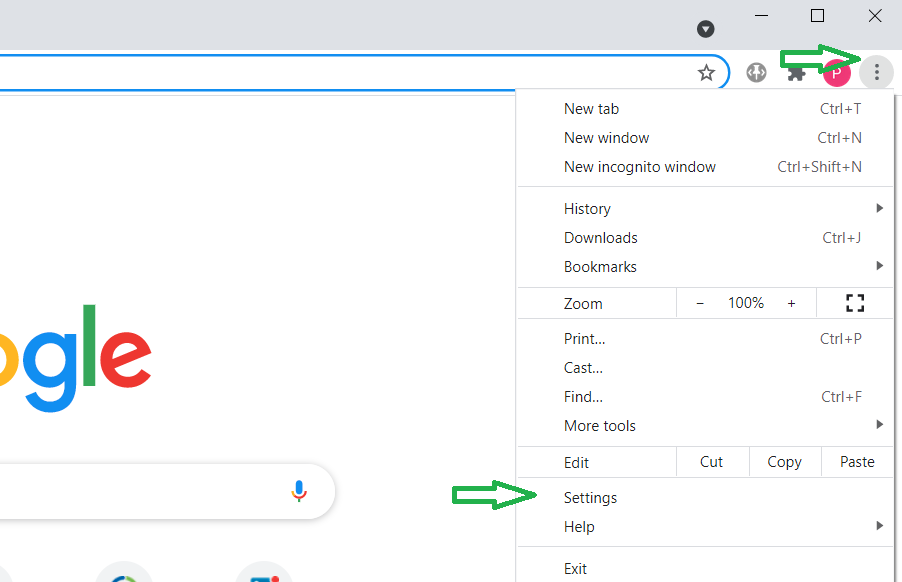This screenshot has width=902, height=582.
Task: Click the Cut button in Edit row
Action: tap(713, 462)
